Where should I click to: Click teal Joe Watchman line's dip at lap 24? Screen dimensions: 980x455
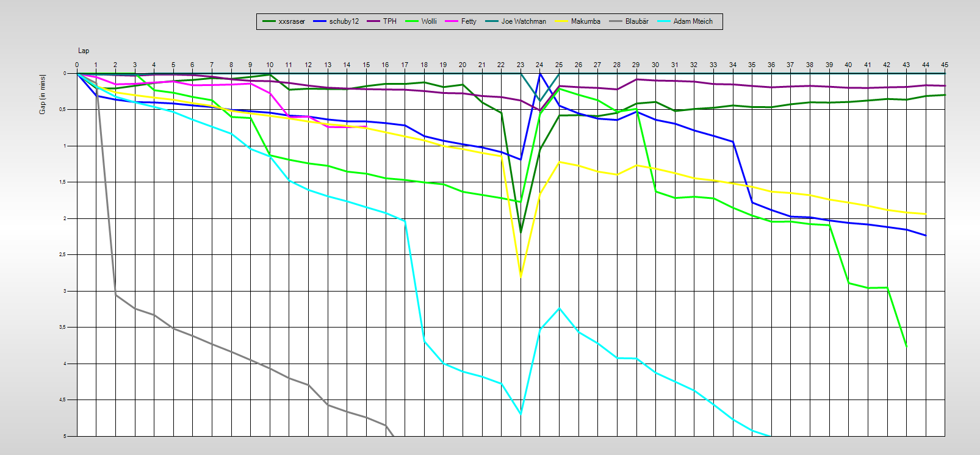pyautogui.click(x=539, y=101)
